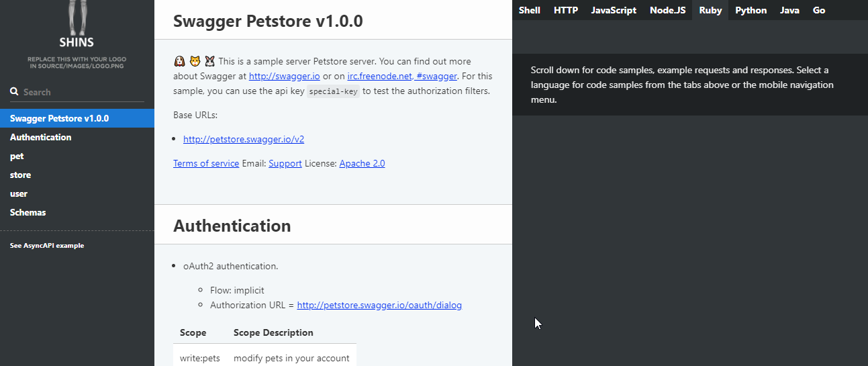Image resolution: width=868 pixels, height=366 pixels.
Task: Click the Swagger Petstore v1.0.0 main heading
Action: [x=268, y=21]
